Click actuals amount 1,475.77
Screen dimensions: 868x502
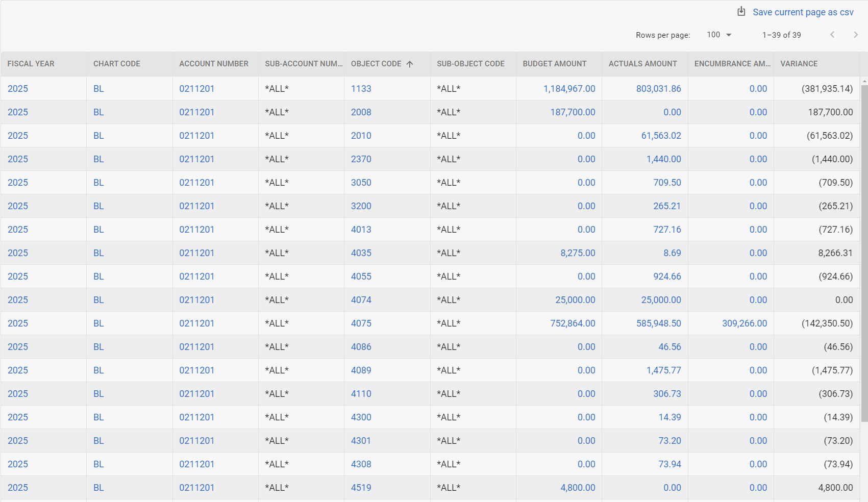point(663,370)
